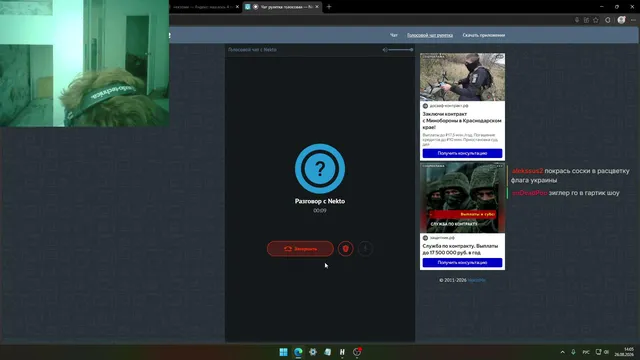Expand the system tray hidden icons chevron
The height and width of the screenshot is (360, 640).
click(562, 352)
